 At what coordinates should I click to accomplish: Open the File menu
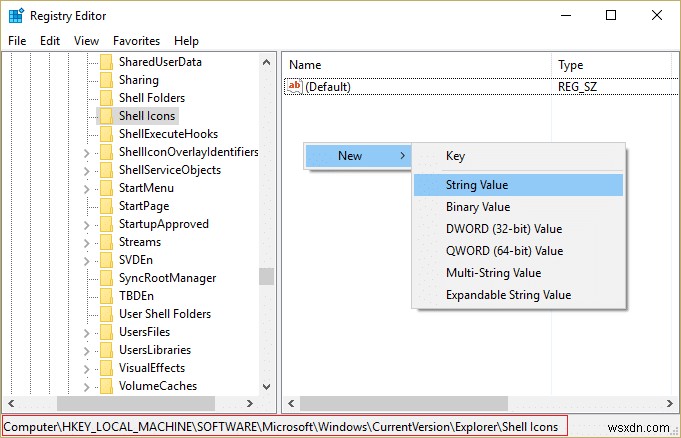pos(17,41)
